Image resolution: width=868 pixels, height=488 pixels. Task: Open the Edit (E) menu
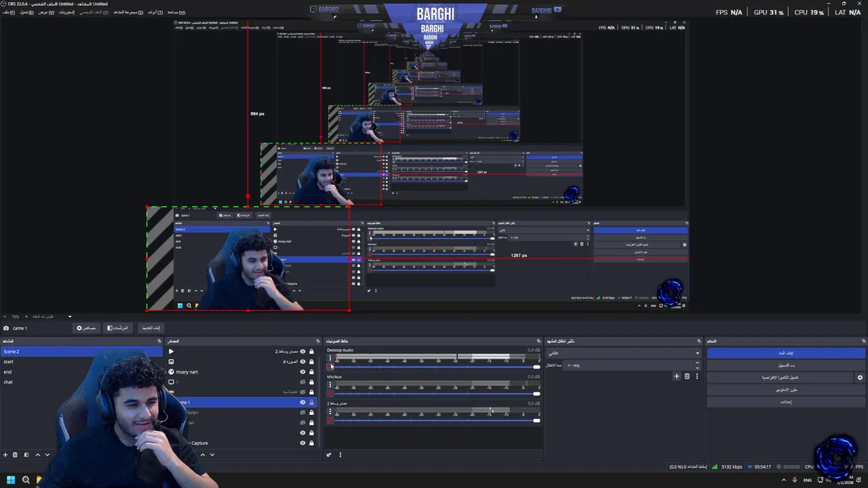tap(26, 12)
